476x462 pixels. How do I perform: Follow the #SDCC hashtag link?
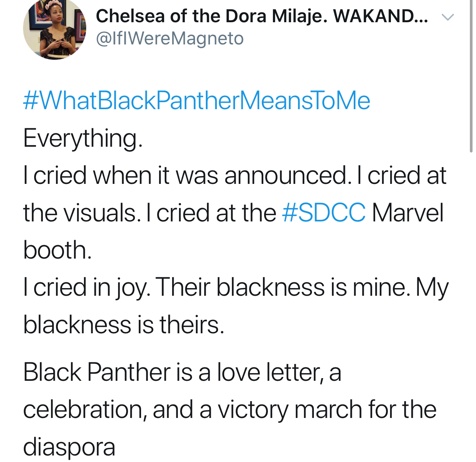[324, 213]
